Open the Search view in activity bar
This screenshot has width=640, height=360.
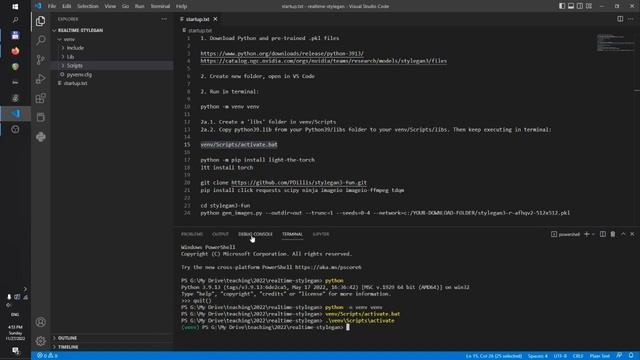(x=40, y=40)
